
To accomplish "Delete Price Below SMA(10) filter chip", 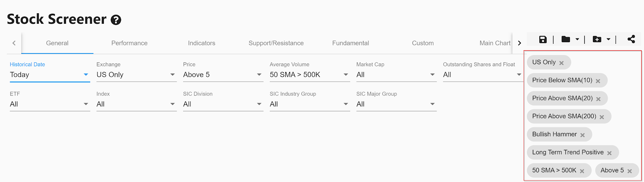I will tap(598, 81).
